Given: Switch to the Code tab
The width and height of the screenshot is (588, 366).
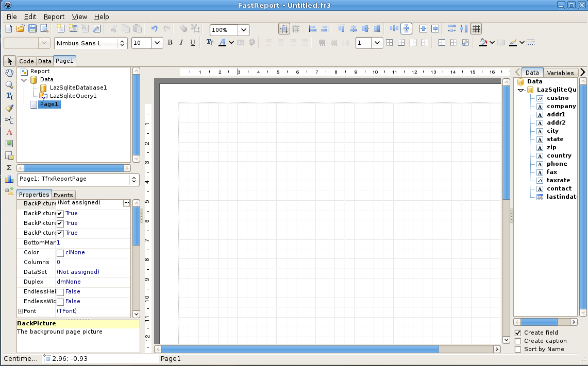Looking at the screenshot, I should coord(26,61).
